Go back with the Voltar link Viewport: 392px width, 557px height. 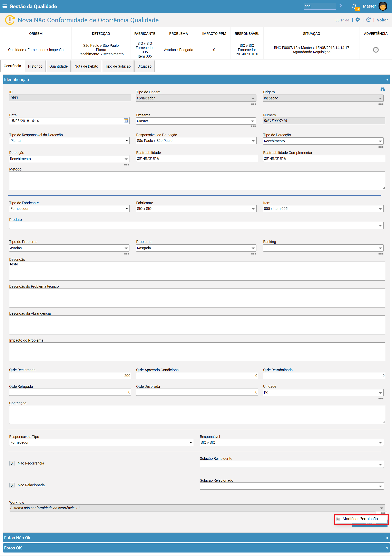tap(382, 20)
